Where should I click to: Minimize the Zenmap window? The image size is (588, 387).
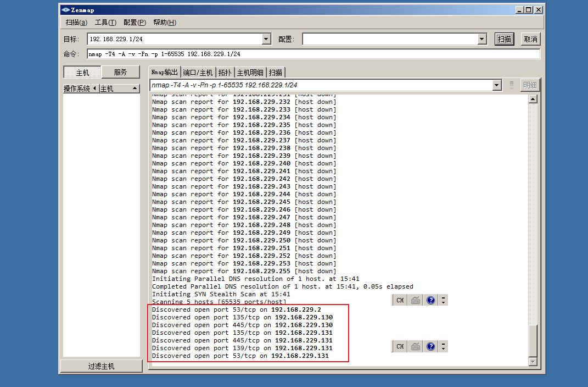click(x=519, y=10)
